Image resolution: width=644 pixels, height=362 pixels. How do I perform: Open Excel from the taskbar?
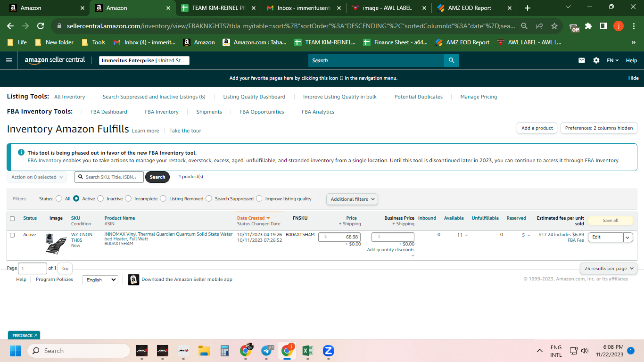307,351
